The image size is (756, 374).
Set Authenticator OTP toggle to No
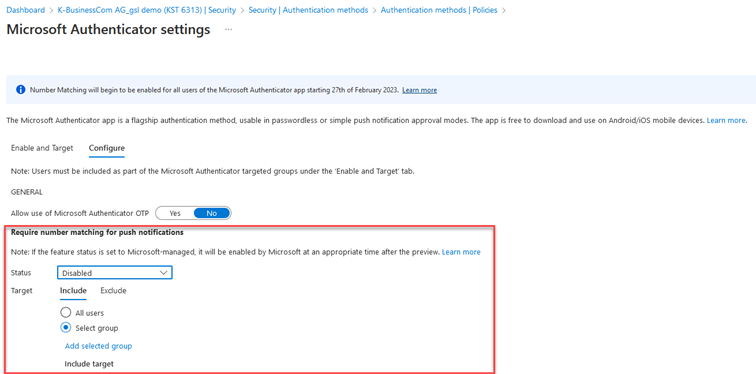[212, 213]
